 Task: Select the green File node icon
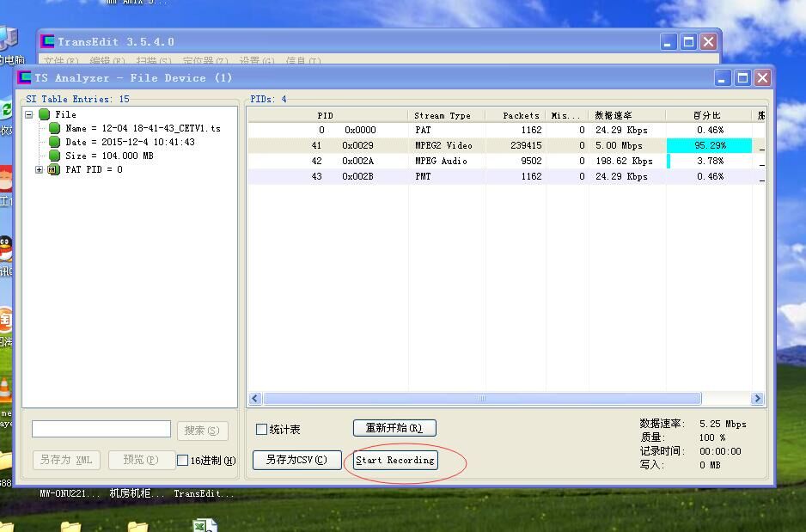click(44, 114)
